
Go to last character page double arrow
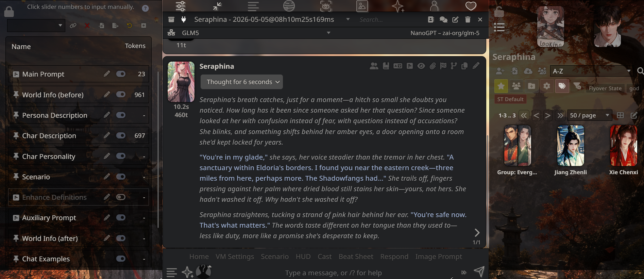point(560,115)
